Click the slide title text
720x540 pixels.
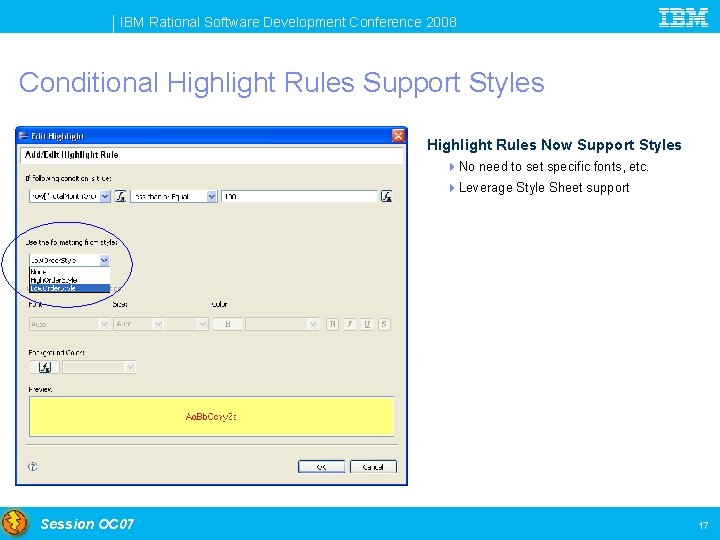(x=281, y=83)
